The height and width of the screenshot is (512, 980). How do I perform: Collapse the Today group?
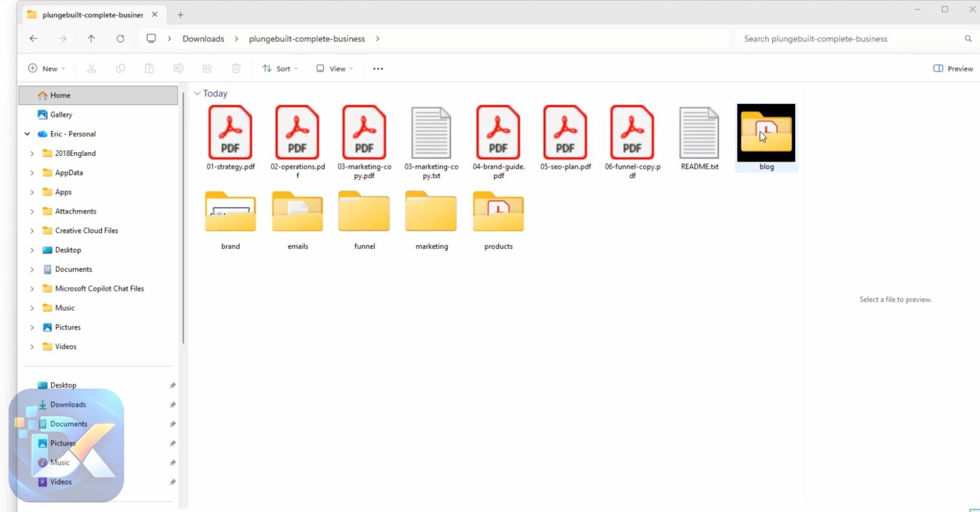click(197, 93)
